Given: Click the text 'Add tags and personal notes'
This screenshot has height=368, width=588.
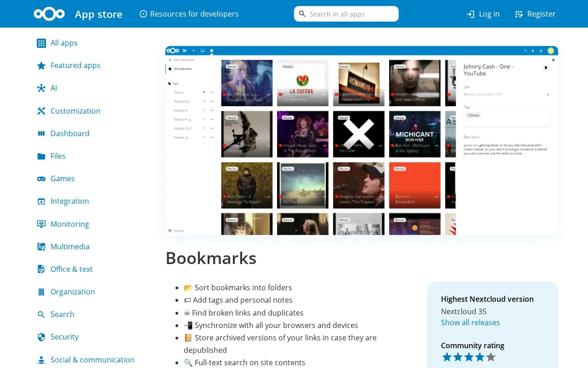Looking at the screenshot, I should pos(243,300).
